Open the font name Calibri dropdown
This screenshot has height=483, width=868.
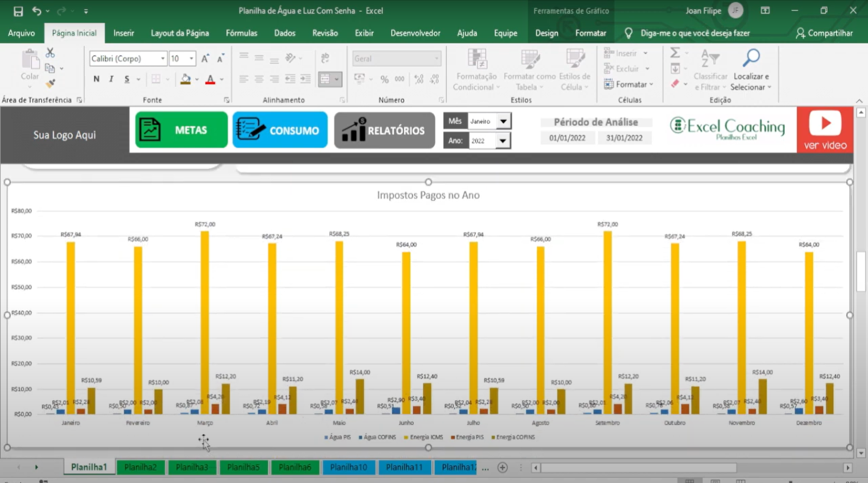[x=163, y=58]
